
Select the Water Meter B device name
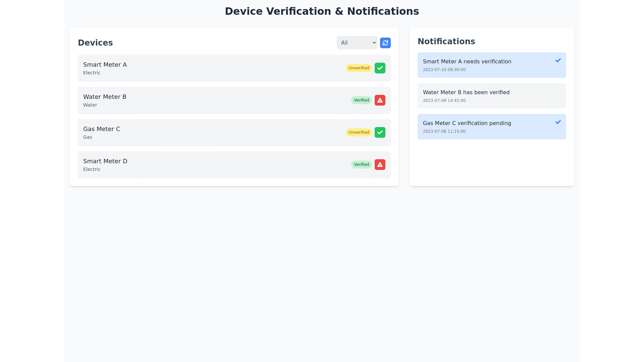(x=105, y=97)
